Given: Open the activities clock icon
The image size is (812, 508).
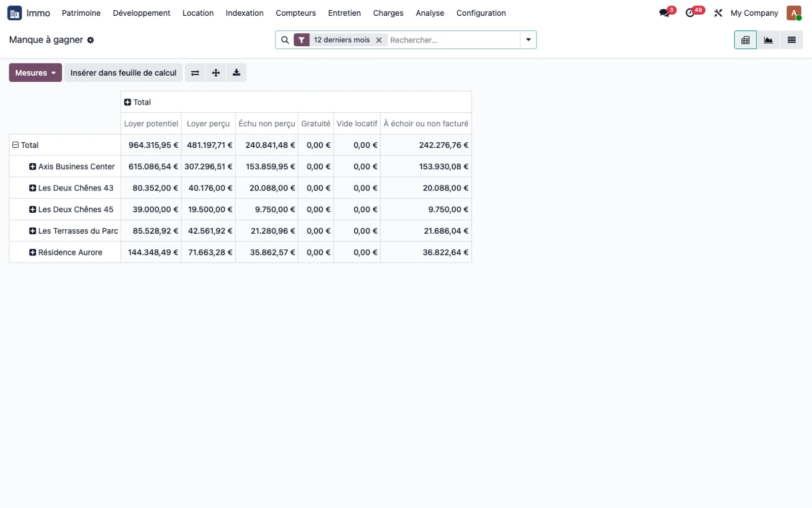Looking at the screenshot, I should [x=690, y=13].
